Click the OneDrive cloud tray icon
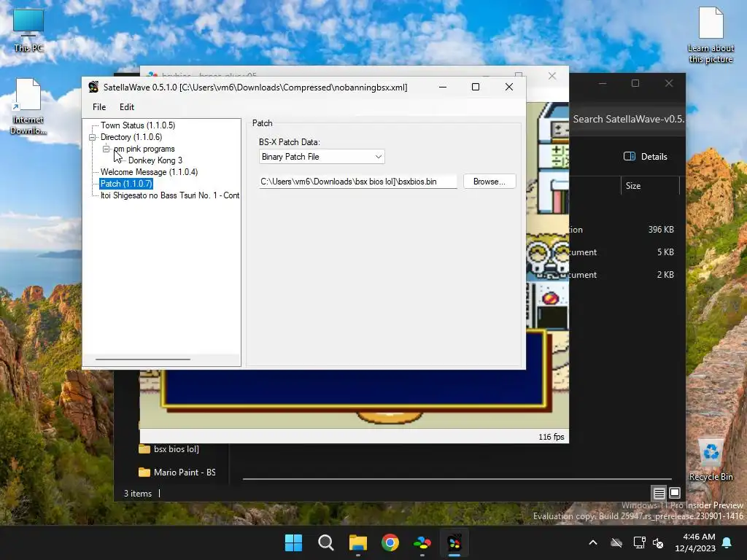 pyautogui.click(x=616, y=542)
